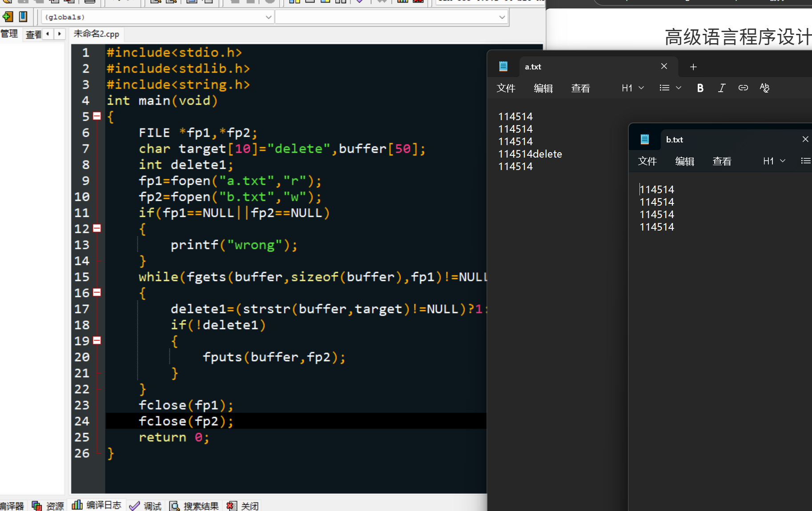Screen dimensions: 812x511
Task: Toggle italic formatting in a.txt Notepad
Action: pyautogui.click(x=722, y=88)
